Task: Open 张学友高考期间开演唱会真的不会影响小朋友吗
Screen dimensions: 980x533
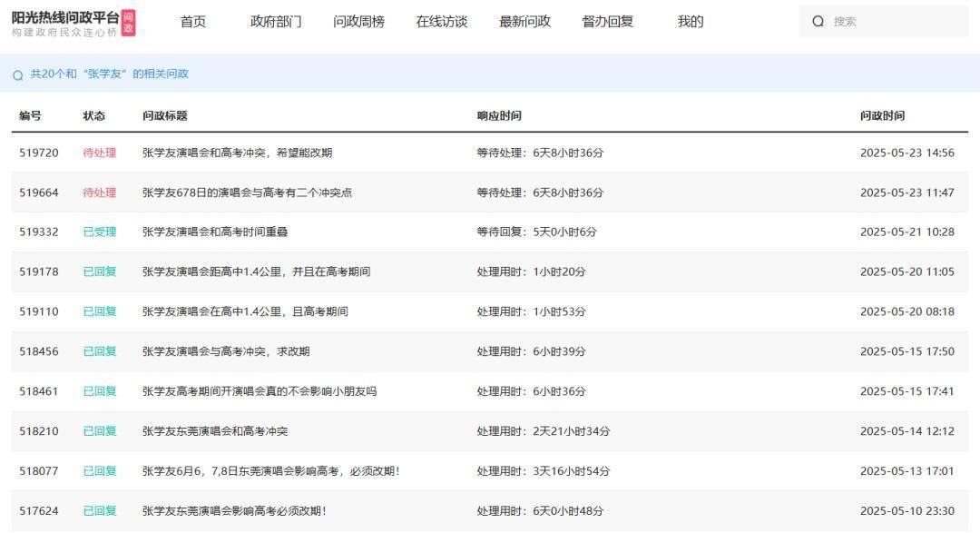Action: click(260, 391)
